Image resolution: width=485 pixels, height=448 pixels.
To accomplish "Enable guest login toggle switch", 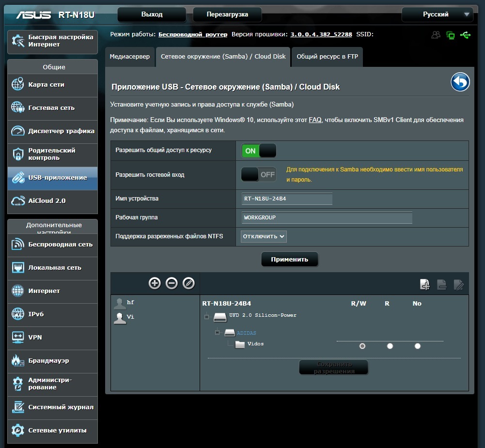I will click(259, 174).
